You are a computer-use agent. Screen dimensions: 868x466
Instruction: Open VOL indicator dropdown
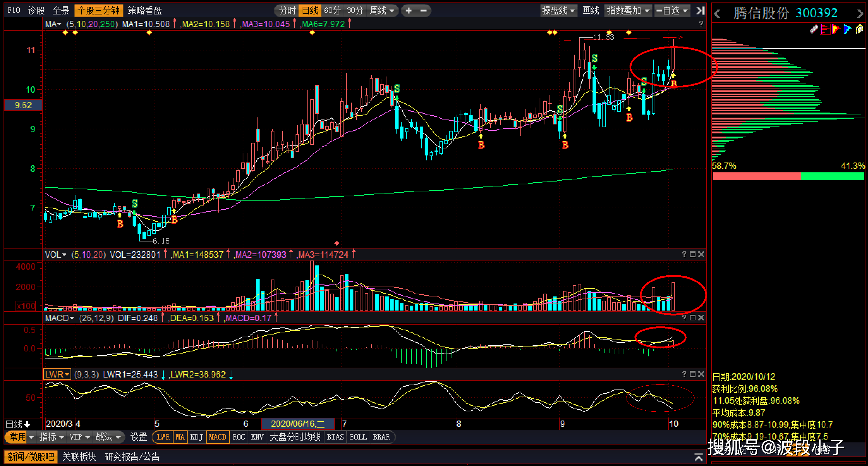56,255
